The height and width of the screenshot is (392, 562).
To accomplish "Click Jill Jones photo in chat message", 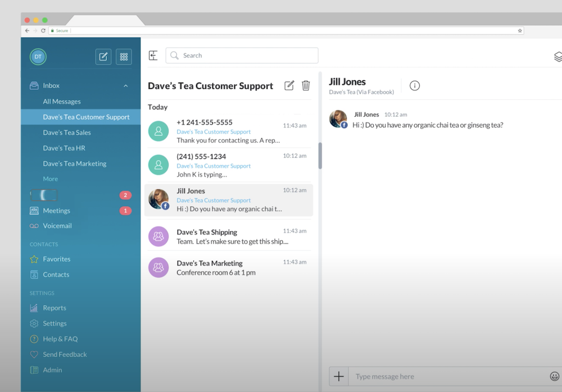I will point(338,118).
